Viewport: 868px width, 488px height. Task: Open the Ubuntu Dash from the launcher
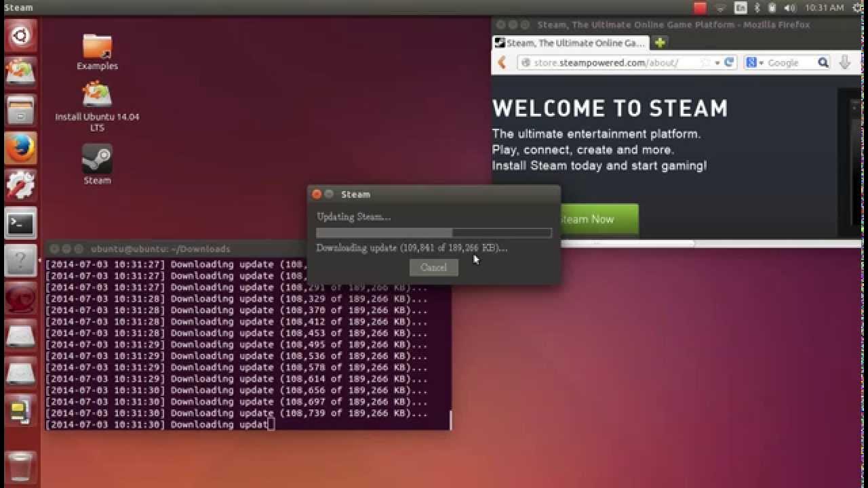click(20, 35)
